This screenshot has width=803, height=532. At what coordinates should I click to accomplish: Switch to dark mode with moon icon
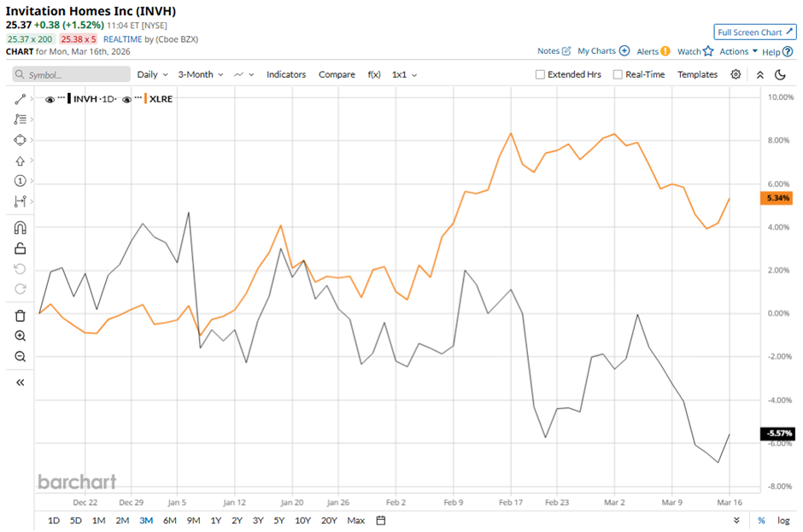point(780,74)
